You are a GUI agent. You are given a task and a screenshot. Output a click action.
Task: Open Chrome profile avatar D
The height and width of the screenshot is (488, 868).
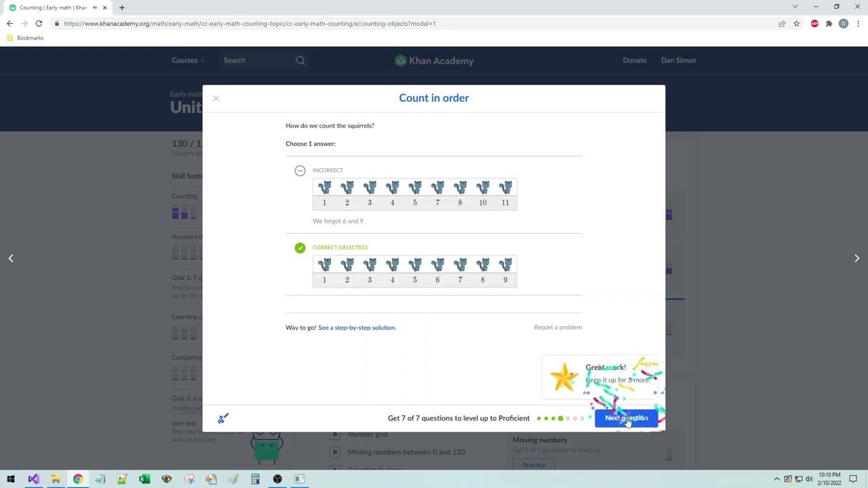tap(844, 24)
